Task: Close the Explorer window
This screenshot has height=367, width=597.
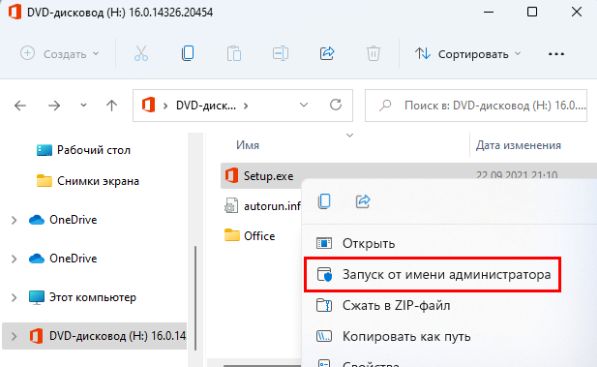Action: point(576,12)
